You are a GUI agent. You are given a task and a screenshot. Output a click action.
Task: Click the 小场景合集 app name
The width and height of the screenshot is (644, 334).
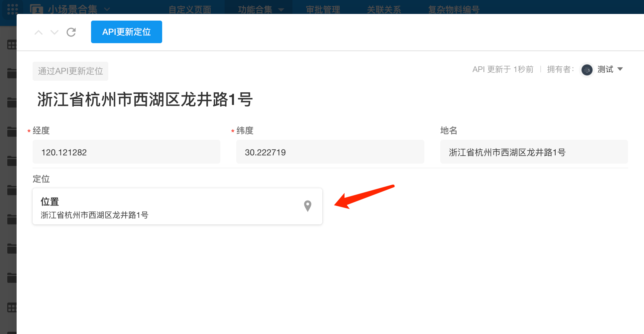coord(72,9)
